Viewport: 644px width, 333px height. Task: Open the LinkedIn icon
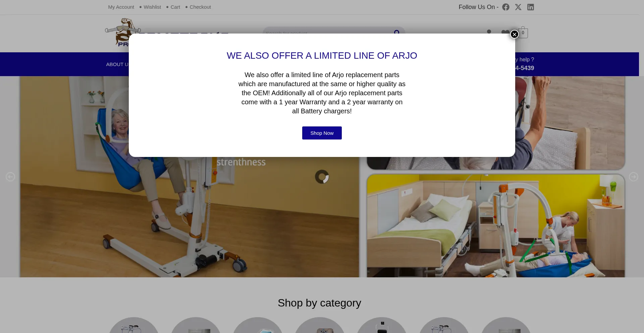[x=530, y=7]
